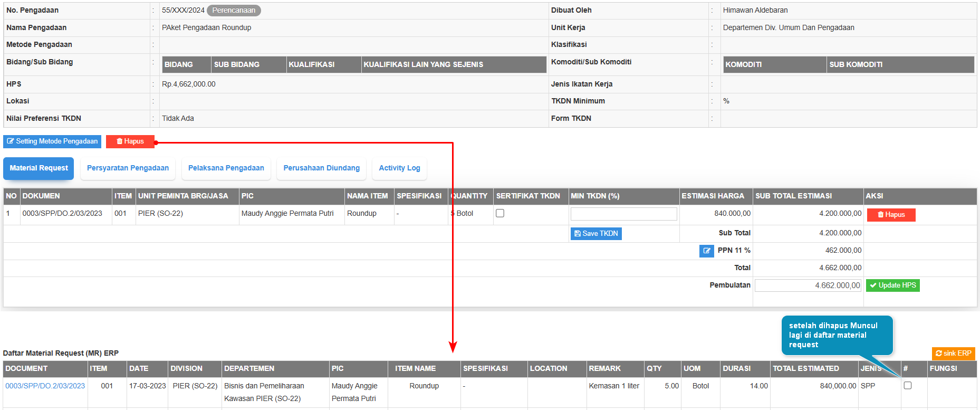Screen dimensions: 980x410
Task: Click the TOTAL ESTIMATED column header
Action: coord(805,369)
